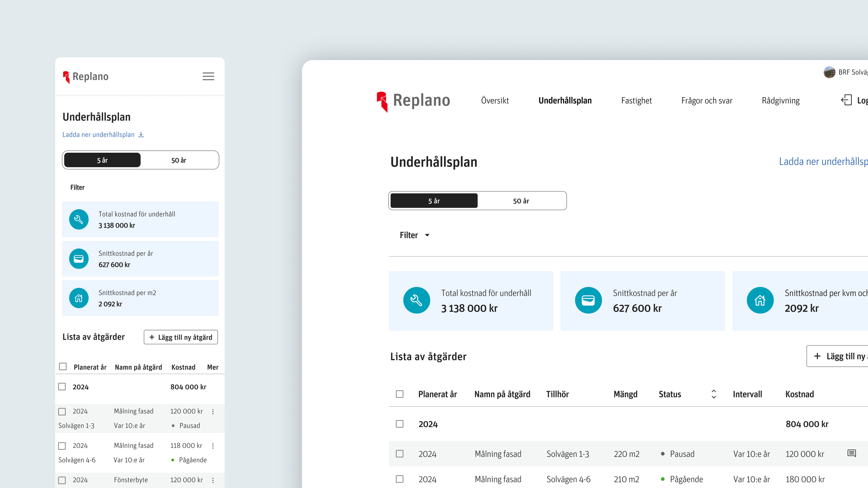This screenshot has height=488, width=868.
Task: Switch to the Fastighet tab
Action: tap(636, 100)
